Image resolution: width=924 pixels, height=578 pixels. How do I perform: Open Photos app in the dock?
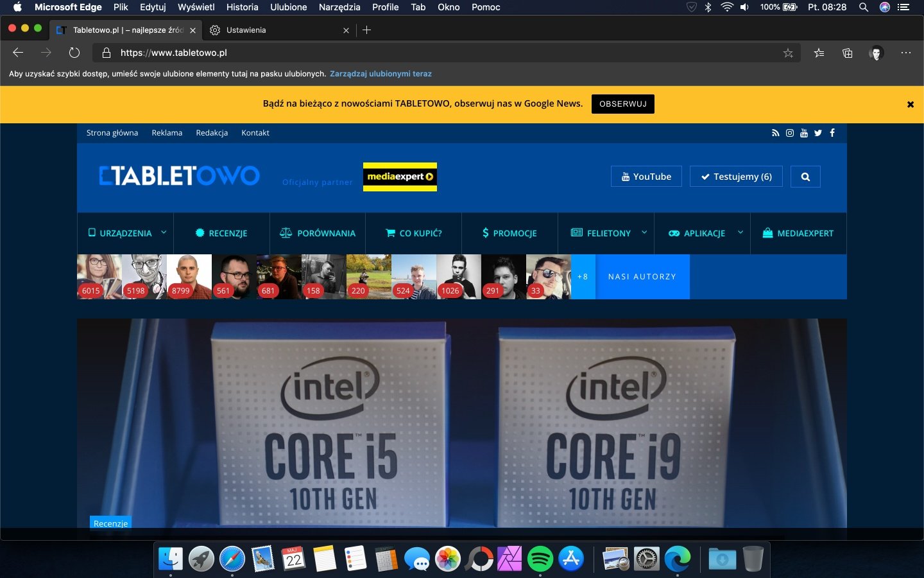click(448, 559)
